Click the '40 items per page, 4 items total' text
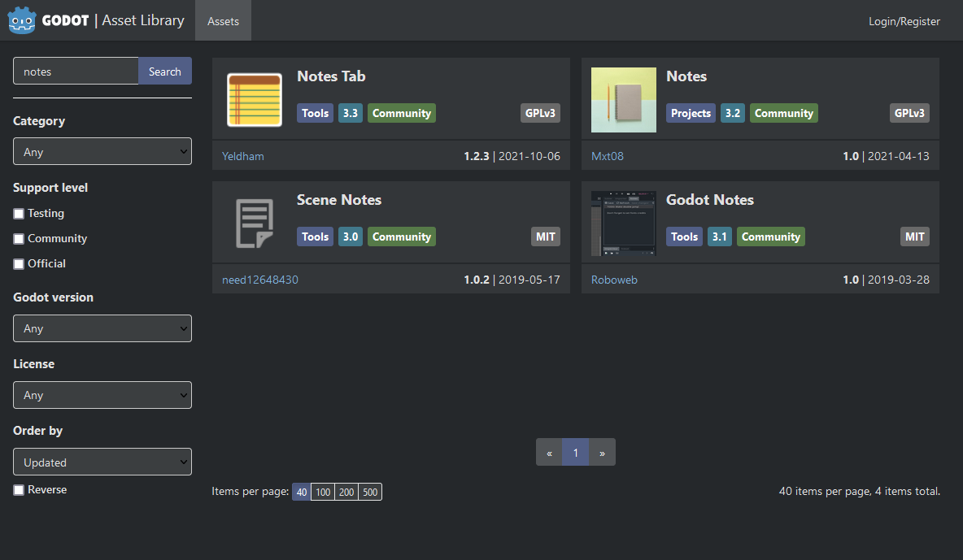This screenshot has height=560, width=963. pos(859,491)
